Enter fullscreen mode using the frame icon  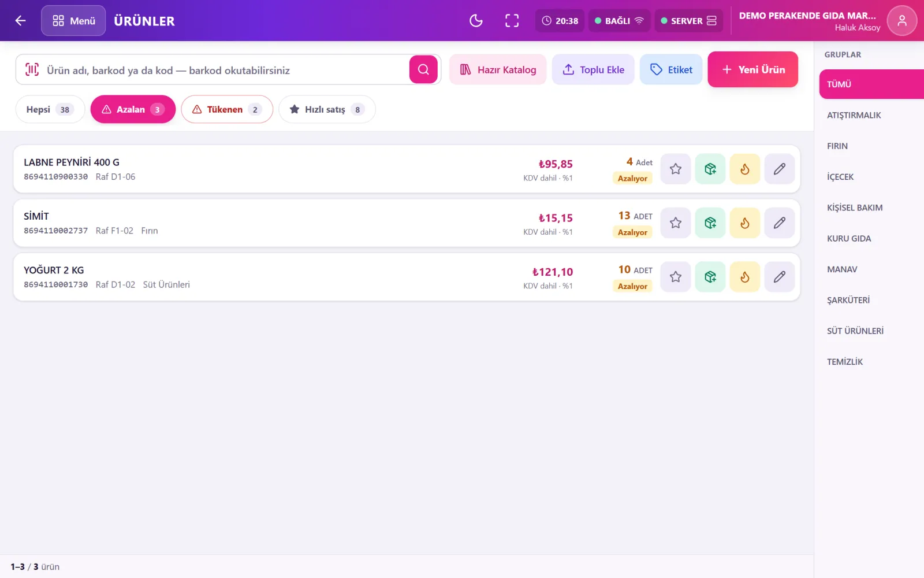coord(512,21)
